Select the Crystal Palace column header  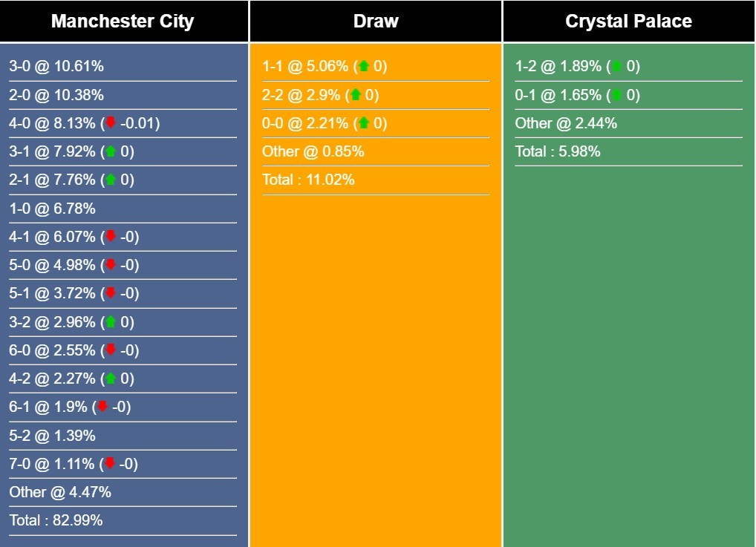(629, 22)
